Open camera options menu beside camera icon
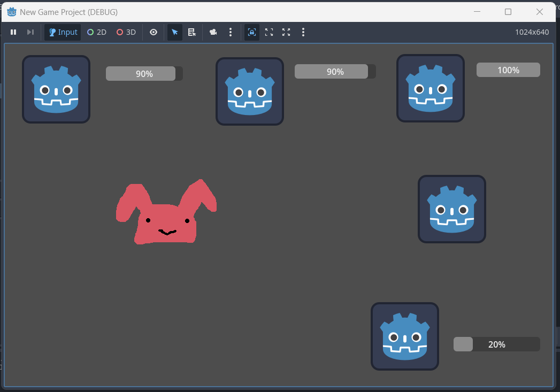The width and height of the screenshot is (560, 392). pyautogui.click(x=231, y=32)
